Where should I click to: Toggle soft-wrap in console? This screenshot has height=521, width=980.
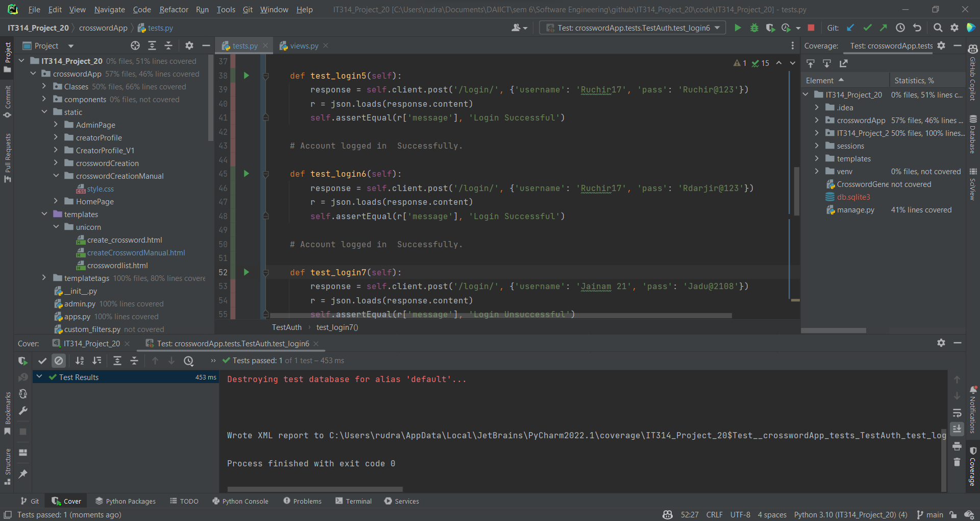[957, 413]
